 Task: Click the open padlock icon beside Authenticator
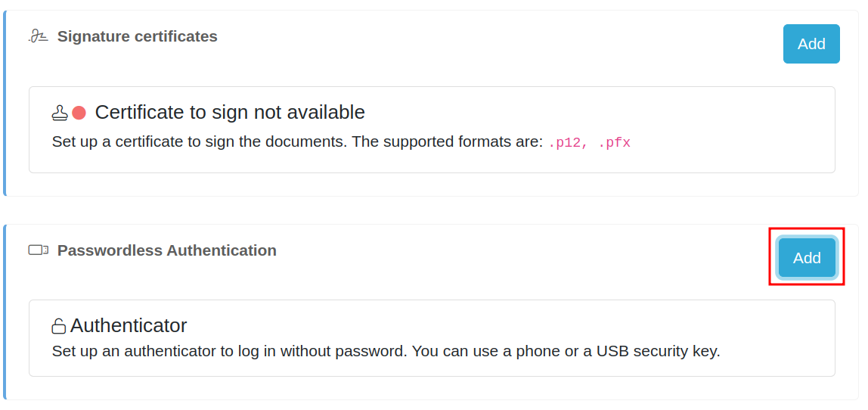point(58,327)
